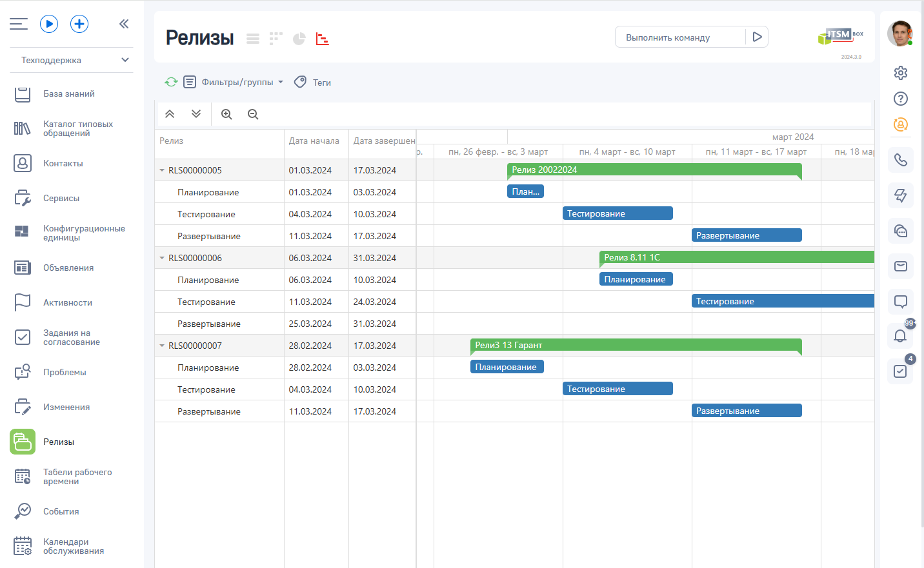Toggle the hamburger menu
924x568 pixels.
[x=19, y=24]
